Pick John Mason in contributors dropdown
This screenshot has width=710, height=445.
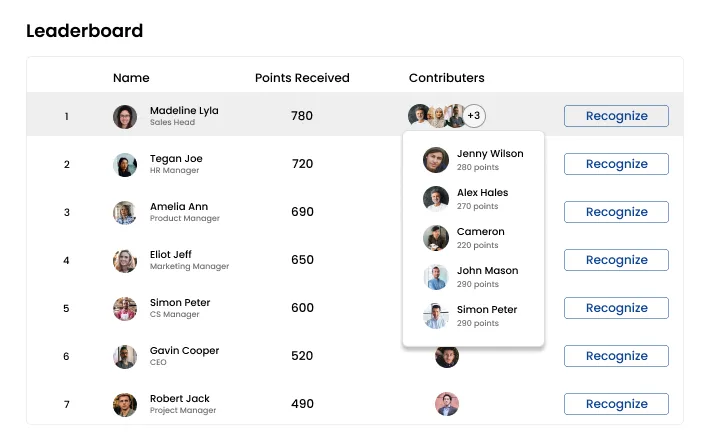coord(487,276)
